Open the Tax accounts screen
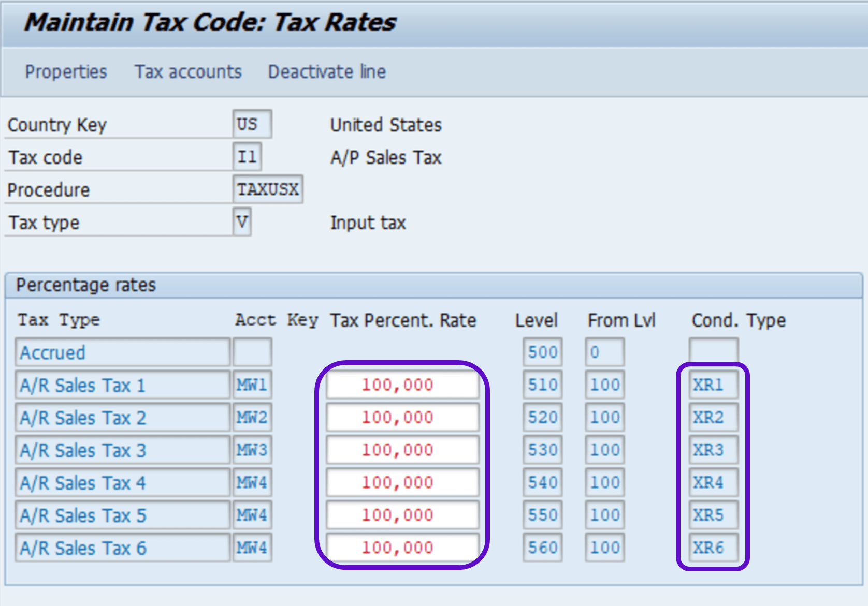The width and height of the screenshot is (868, 606). pos(187,71)
